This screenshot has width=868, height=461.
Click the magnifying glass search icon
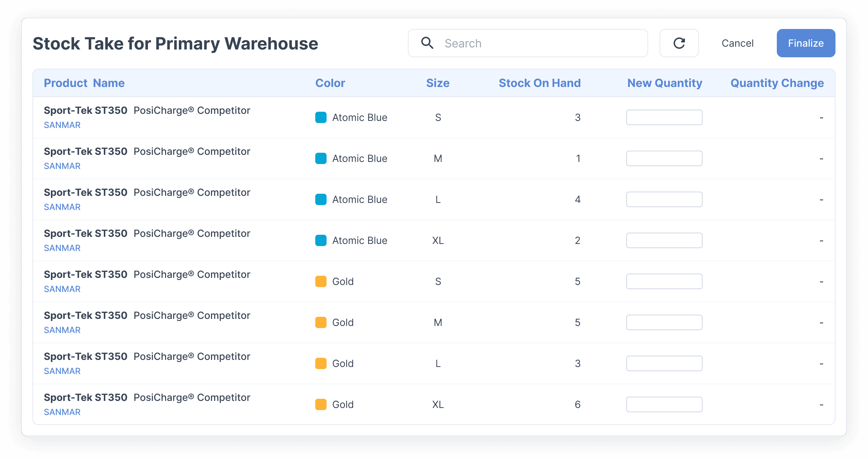427,43
